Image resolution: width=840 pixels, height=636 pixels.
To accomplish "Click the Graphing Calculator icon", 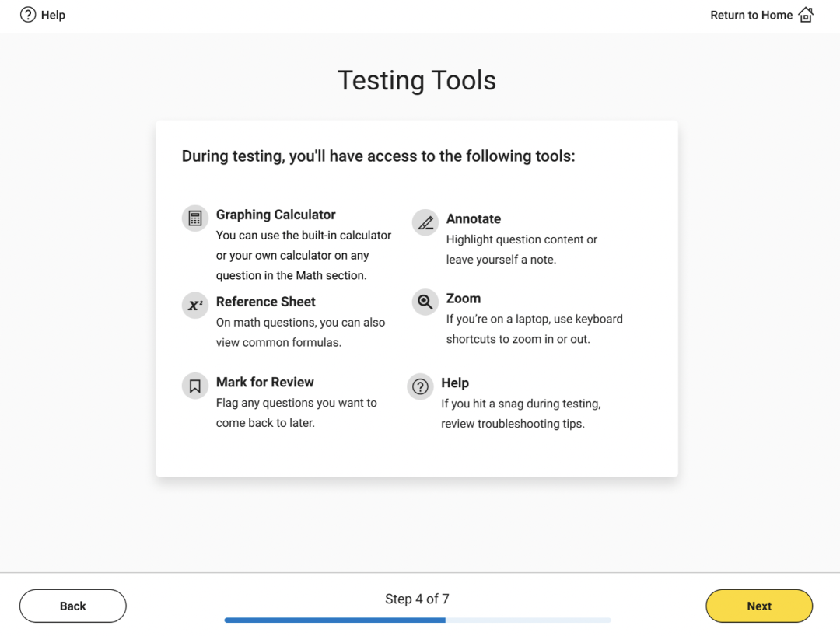I will [195, 218].
